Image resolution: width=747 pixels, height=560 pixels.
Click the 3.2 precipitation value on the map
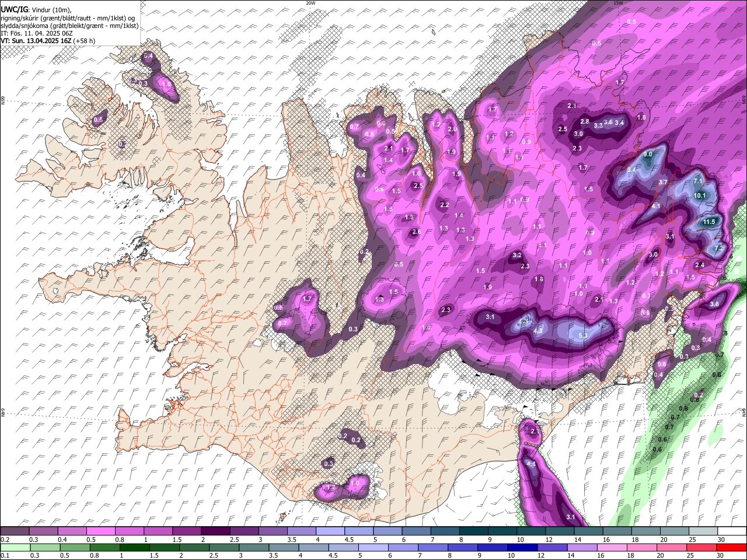(x=517, y=255)
